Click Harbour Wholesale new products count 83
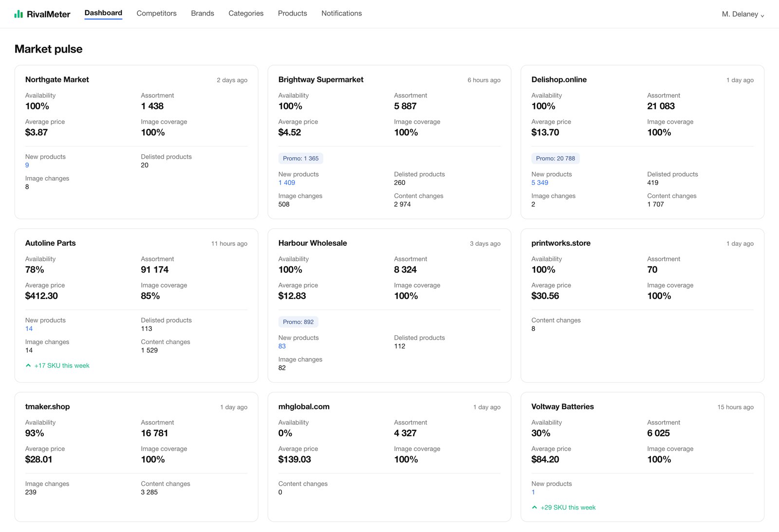The width and height of the screenshot is (779, 532). pos(282,346)
